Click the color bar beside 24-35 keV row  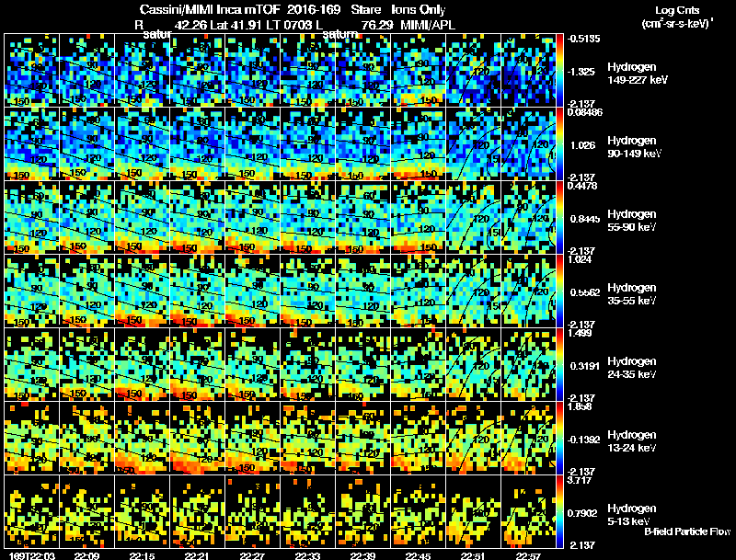(560, 365)
